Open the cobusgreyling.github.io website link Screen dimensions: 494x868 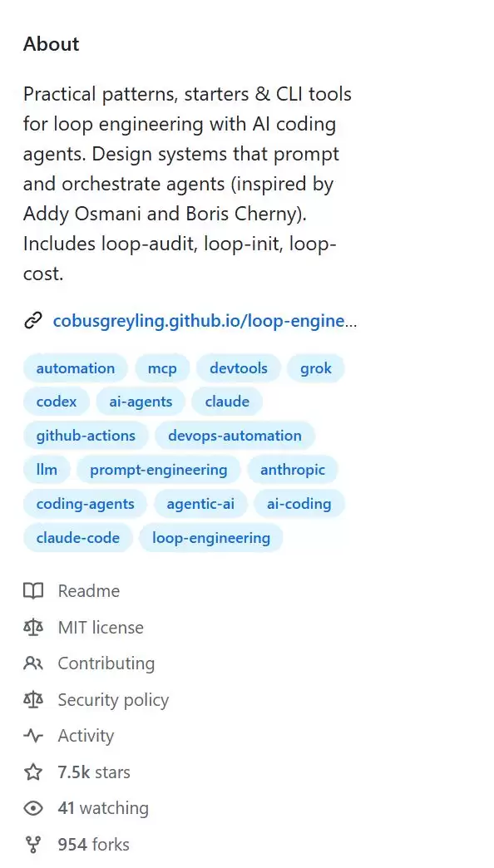[x=205, y=321]
